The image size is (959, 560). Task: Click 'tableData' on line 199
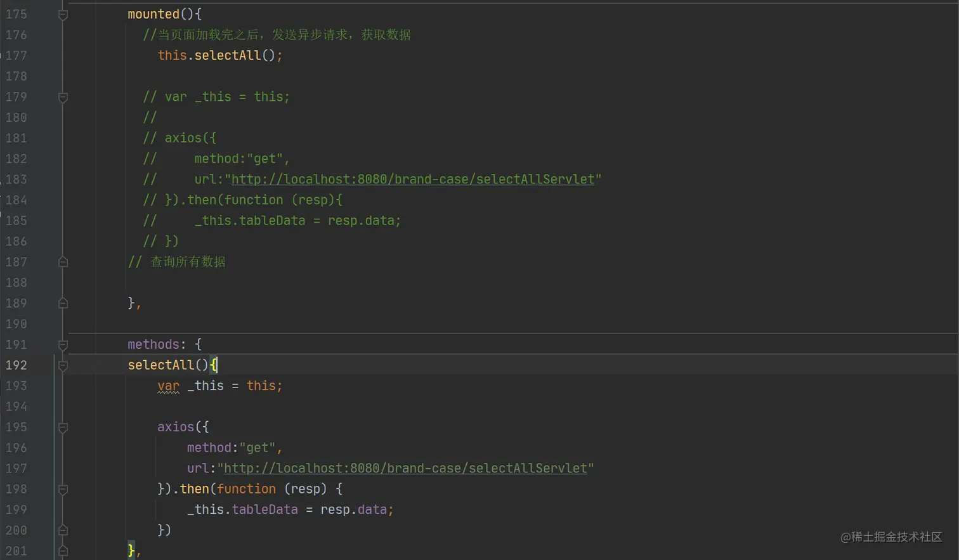coord(265,510)
